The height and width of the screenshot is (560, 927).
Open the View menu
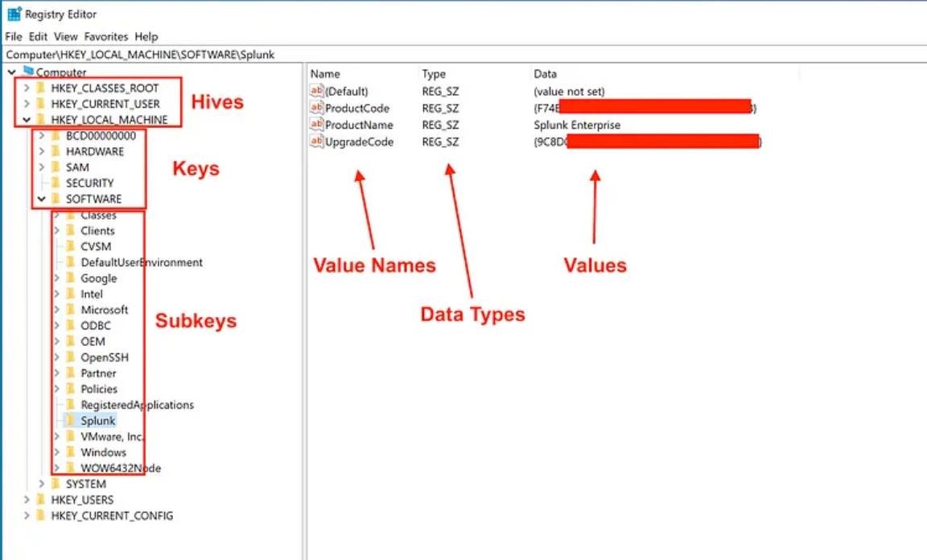[x=66, y=37]
